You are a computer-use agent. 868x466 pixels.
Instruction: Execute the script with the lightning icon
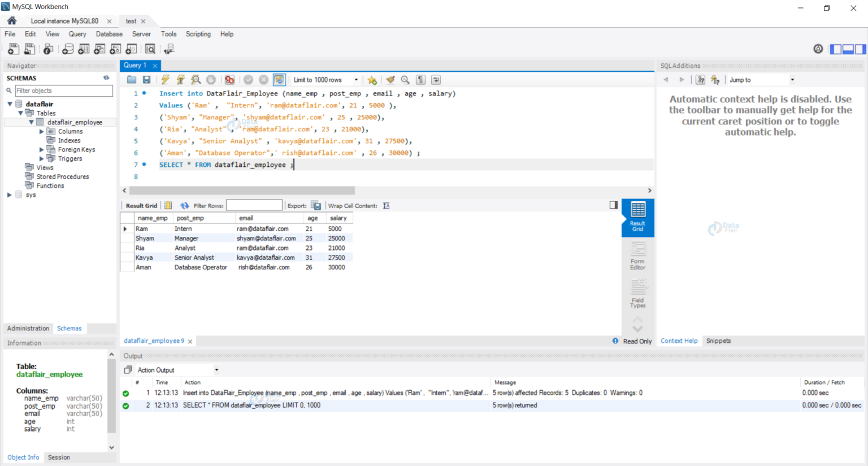(165, 80)
